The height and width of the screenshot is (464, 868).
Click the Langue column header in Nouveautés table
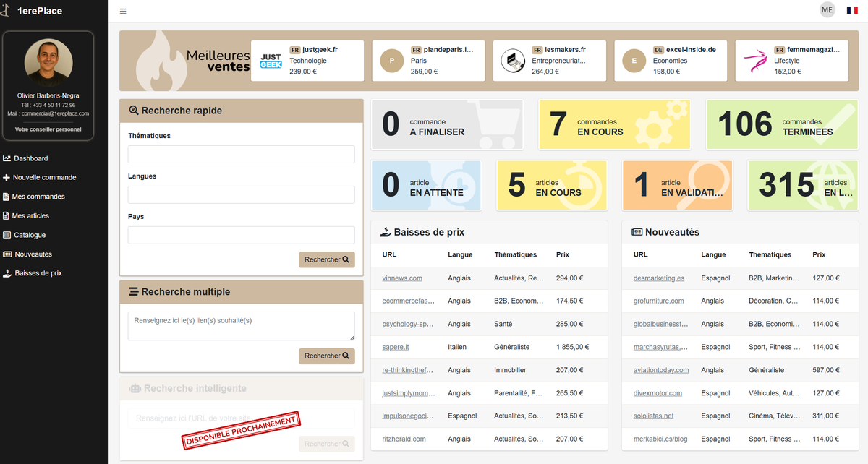pyautogui.click(x=713, y=254)
